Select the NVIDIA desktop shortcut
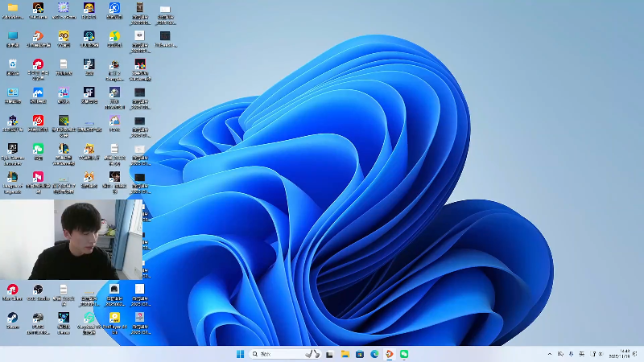Image resolution: width=644 pixels, height=362 pixels. [x=64, y=121]
